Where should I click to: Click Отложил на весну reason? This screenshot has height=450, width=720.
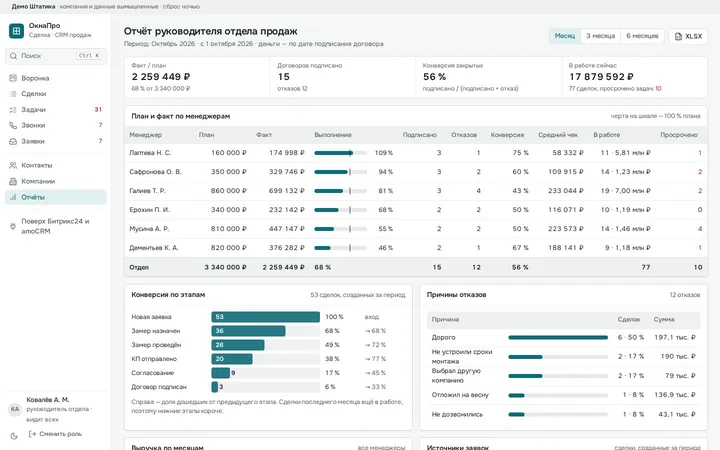tap(460, 395)
